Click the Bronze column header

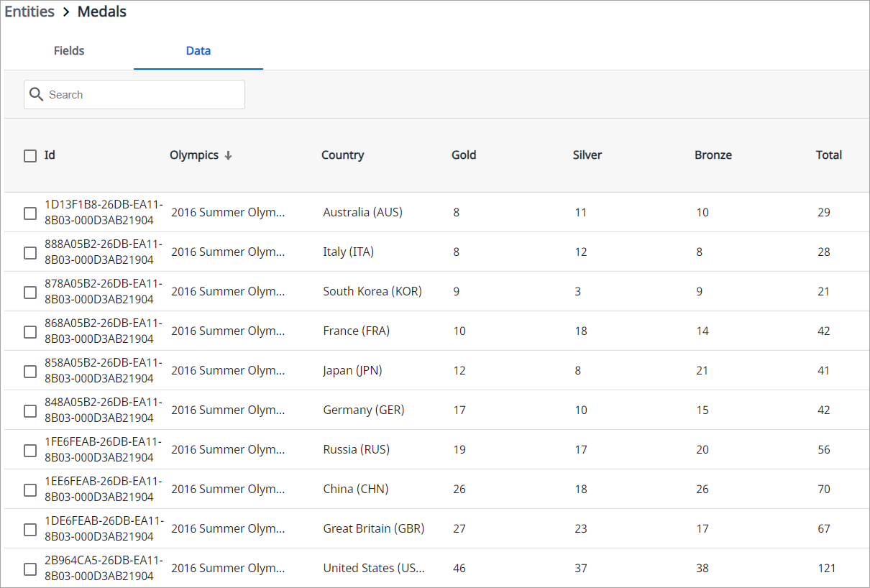713,155
